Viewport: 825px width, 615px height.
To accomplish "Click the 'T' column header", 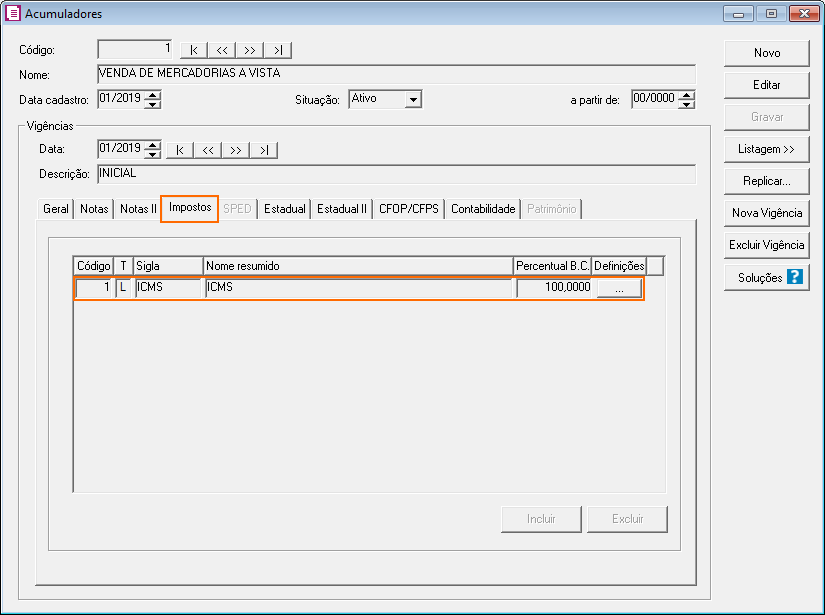I will tap(124, 266).
